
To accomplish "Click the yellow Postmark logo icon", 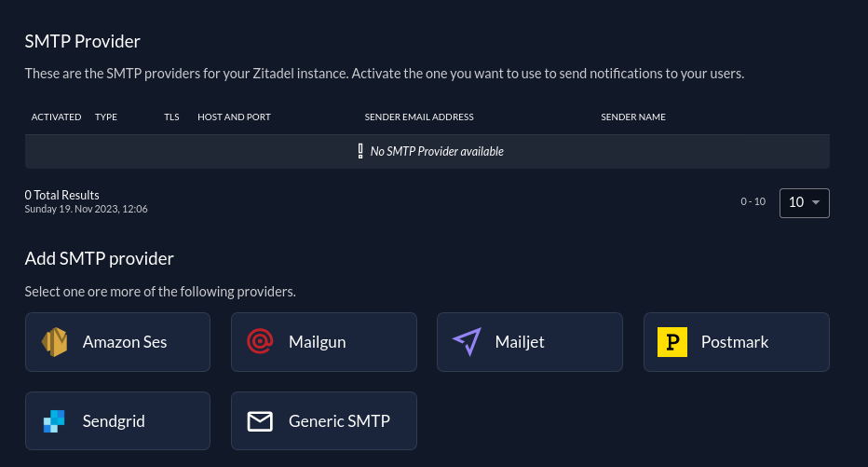I will pyautogui.click(x=671, y=342).
